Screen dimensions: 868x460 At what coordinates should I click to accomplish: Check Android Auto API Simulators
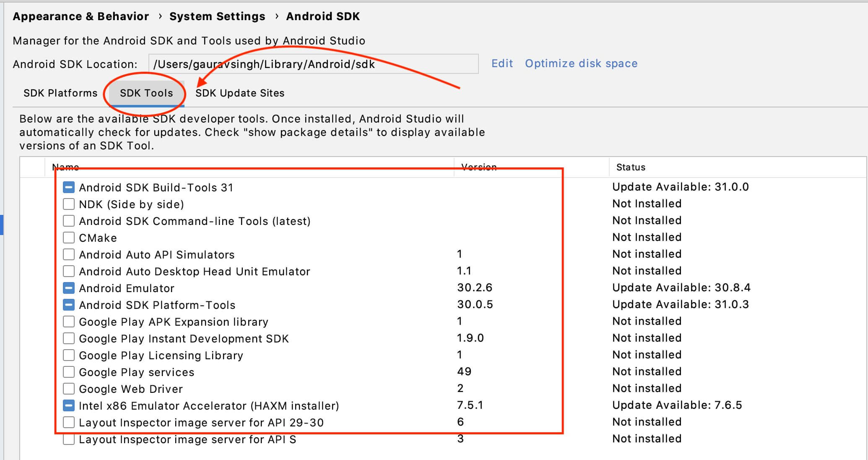68,254
